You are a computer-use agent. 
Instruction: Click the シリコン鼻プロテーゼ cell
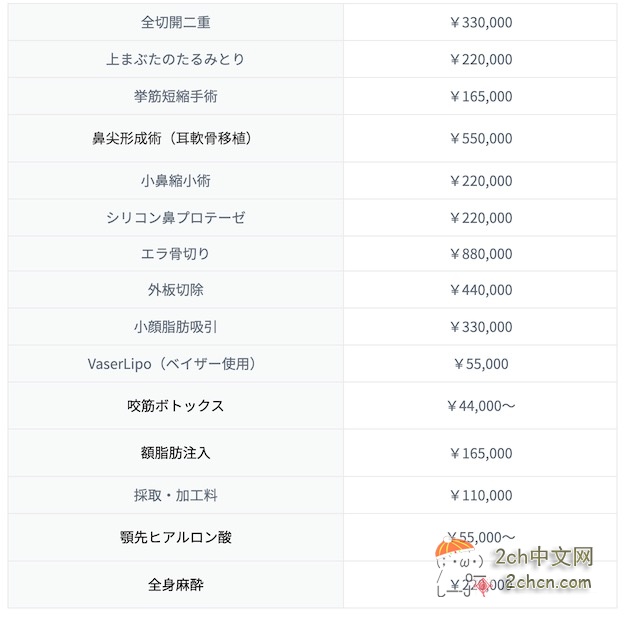[x=175, y=217]
